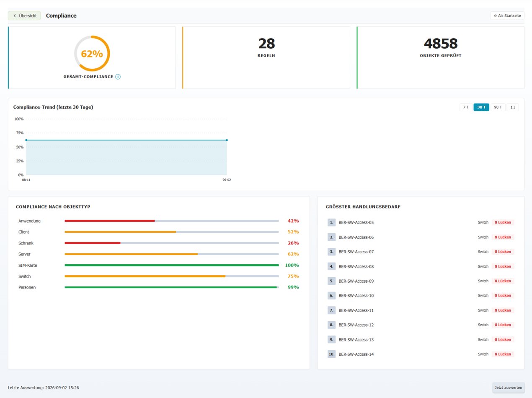This screenshot has width=532, height=398.
Task: Click the 4858 Objekte geprüft card
Action: click(x=440, y=57)
